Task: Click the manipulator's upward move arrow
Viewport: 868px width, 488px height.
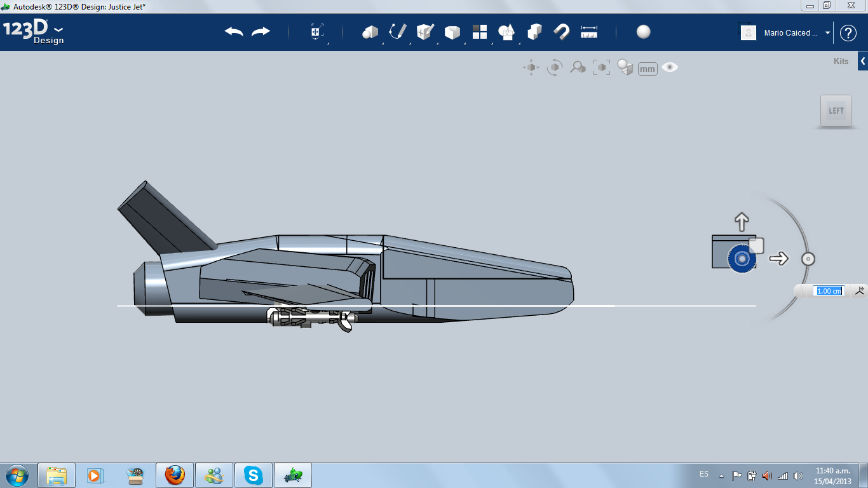Action: click(742, 222)
